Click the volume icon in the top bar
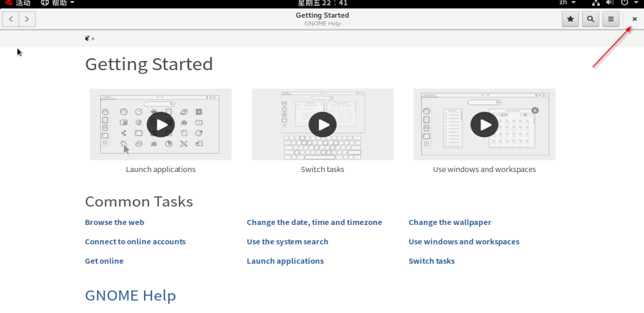Image resolution: width=644 pixels, height=313 pixels. click(610, 3)
